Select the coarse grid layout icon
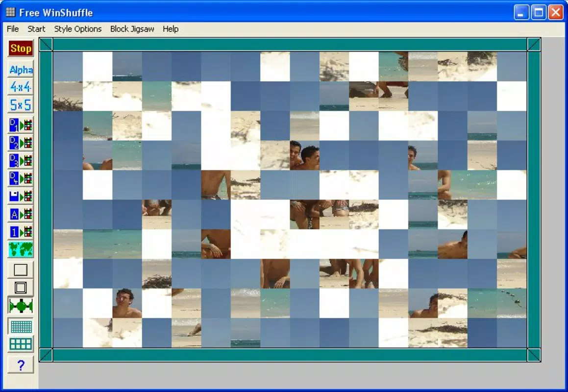 (21, 344)
